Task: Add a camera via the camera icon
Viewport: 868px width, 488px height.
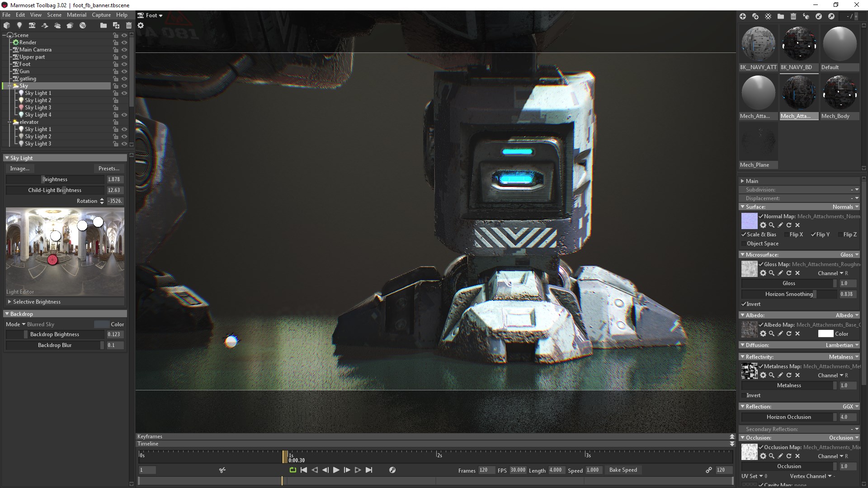Action: click(32, 26)
